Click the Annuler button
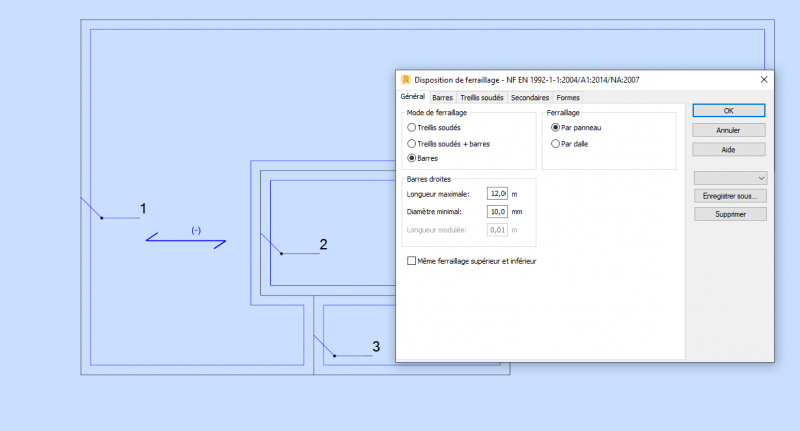Screen dimensions: 800x431 tap(729, 130)
